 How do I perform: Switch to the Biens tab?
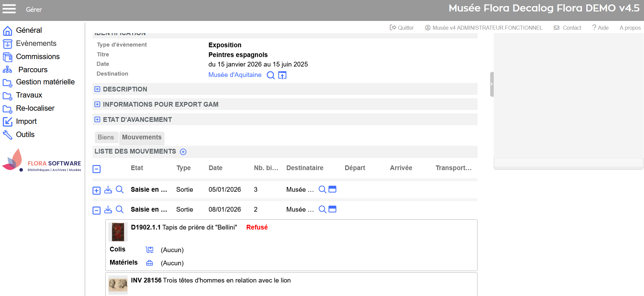pos(106,137)
